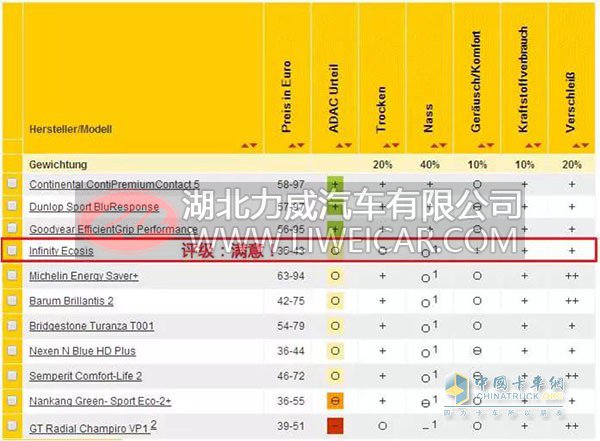Viewport: 600px width, 441px height.
Task: Sort ascending by Nass column arrow
Action: tap(434, 145)
